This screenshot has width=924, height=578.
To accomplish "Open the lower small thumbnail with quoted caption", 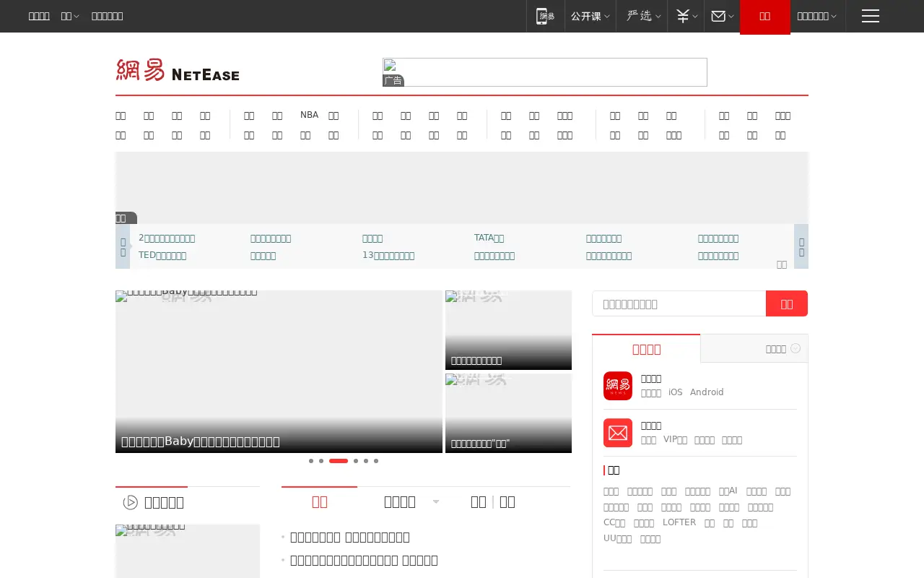I will click(x=508, y=413).
